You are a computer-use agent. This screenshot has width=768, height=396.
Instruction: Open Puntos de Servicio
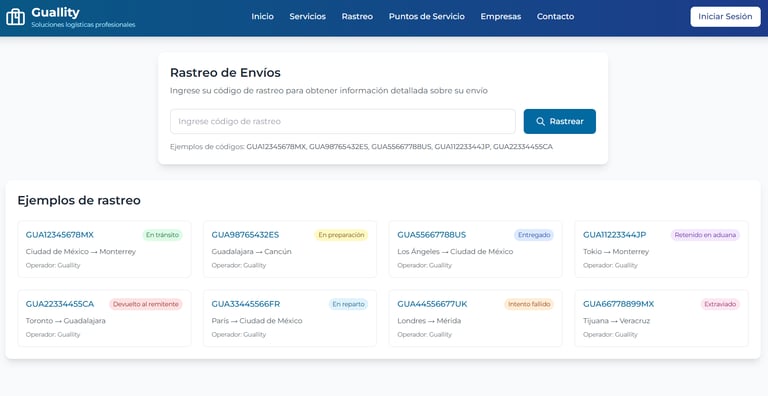[x=427, y=16]
